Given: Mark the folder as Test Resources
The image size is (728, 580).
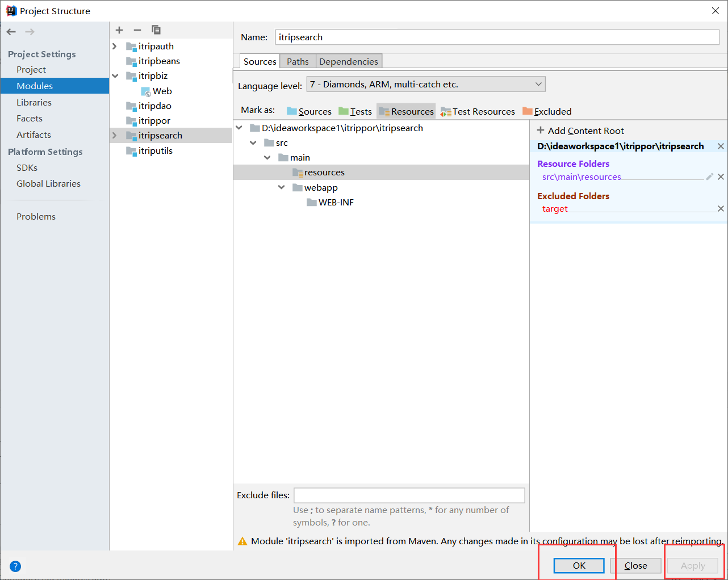Looking at the screenshot, I should click(478, 111).
